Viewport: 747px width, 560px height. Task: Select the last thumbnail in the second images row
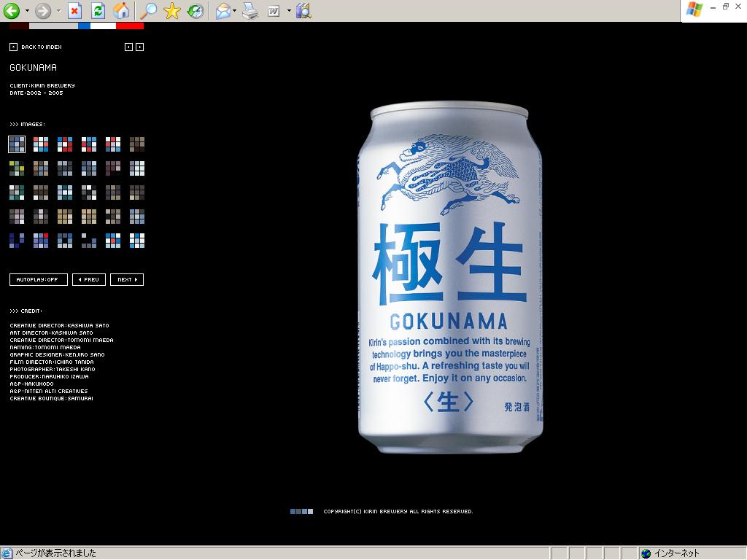pyautogui.click(x=137, y=168)
